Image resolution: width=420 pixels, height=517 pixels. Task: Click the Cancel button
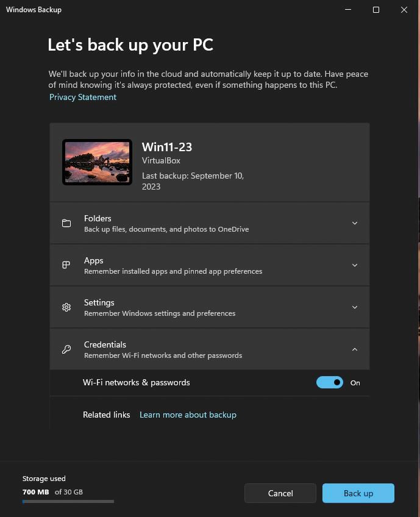coord(280,493)
